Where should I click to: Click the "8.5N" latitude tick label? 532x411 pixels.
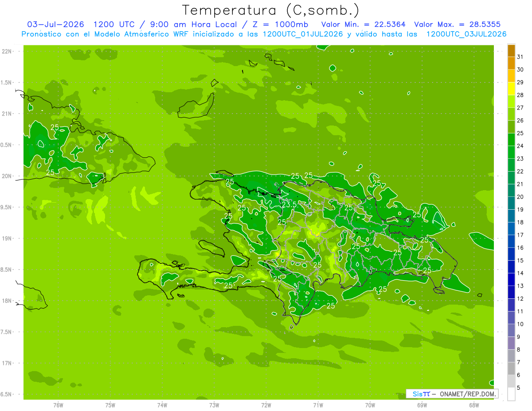point(7,270)
